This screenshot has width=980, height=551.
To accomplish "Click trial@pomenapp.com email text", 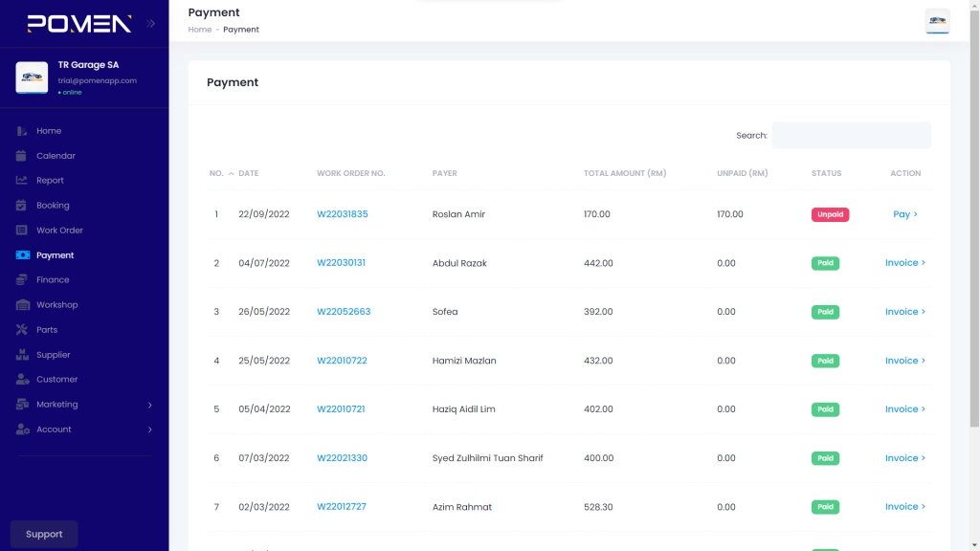I will [x=98, y=80].
